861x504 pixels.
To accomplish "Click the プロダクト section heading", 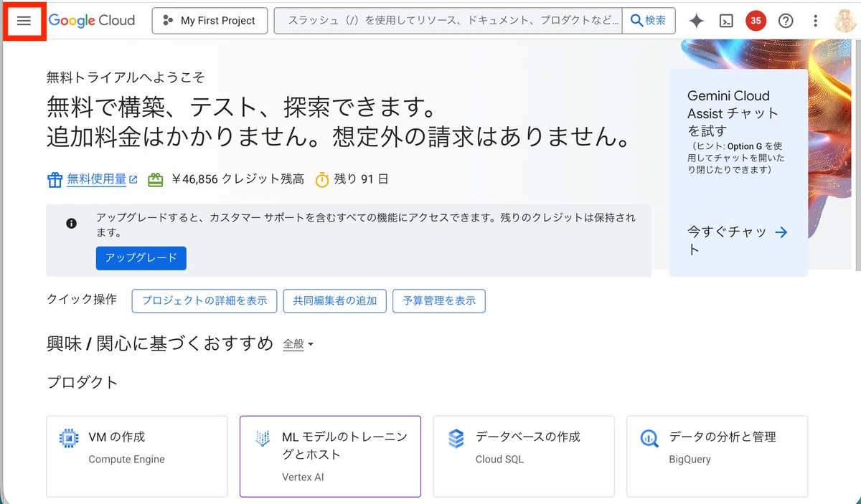I will point(83,382).
